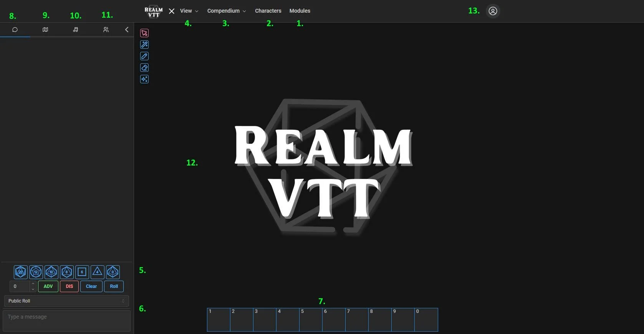This screenshot has width=644, height=334.
Task: Choose the pencil drawing tool
Action: pyautogui.click(x=144, y=56)
